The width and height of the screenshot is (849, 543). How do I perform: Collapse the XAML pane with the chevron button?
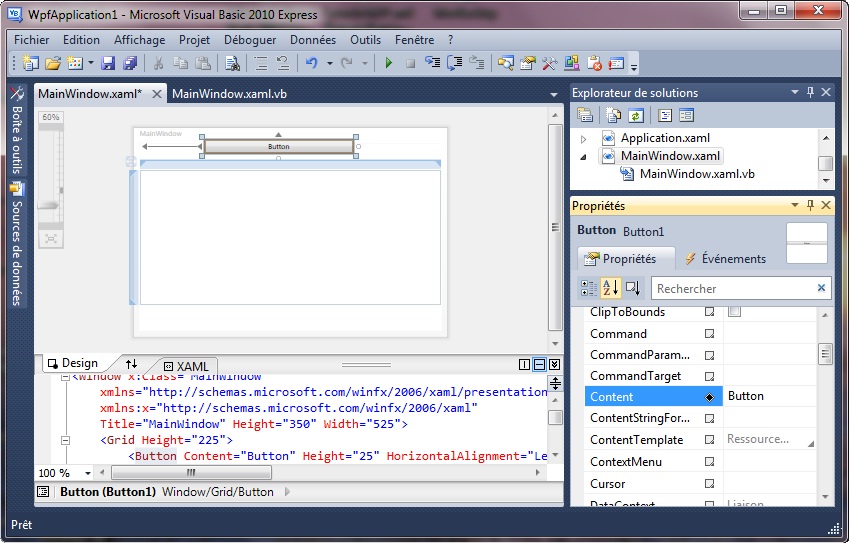[x=554, y=364]
